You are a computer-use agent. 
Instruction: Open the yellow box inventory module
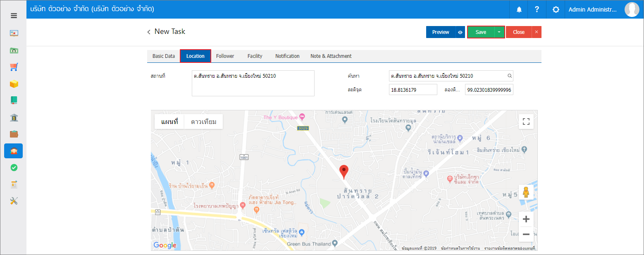coord(14,84)
